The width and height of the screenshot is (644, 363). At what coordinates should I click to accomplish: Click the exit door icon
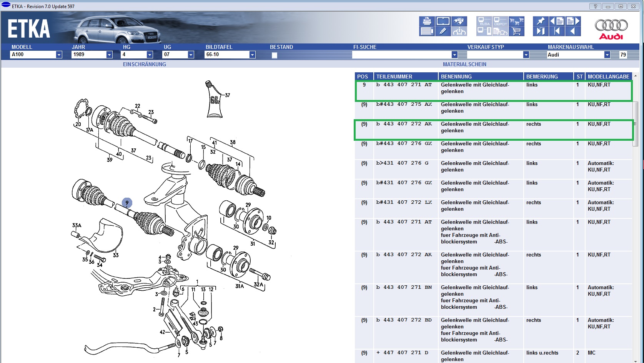tap(540, 32)
